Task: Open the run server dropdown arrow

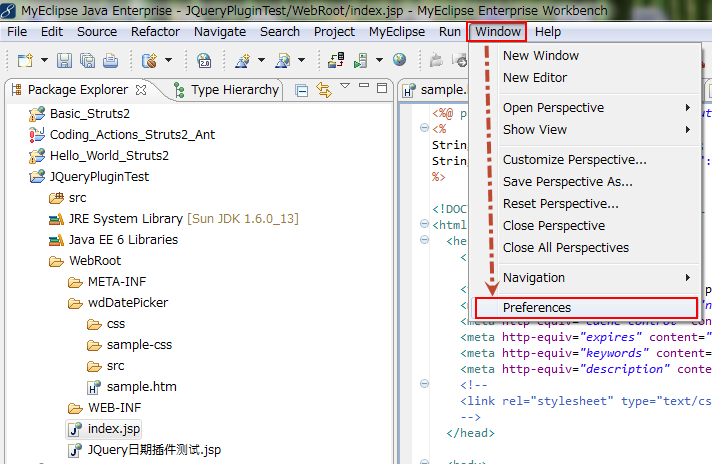Action: tap(380, 60)
